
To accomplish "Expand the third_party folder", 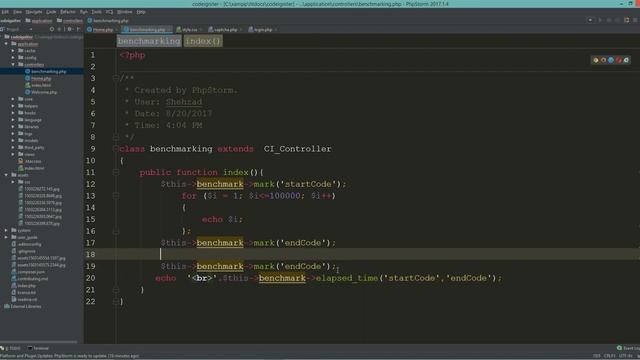I will pyautogui.click(x=13, y=147).
